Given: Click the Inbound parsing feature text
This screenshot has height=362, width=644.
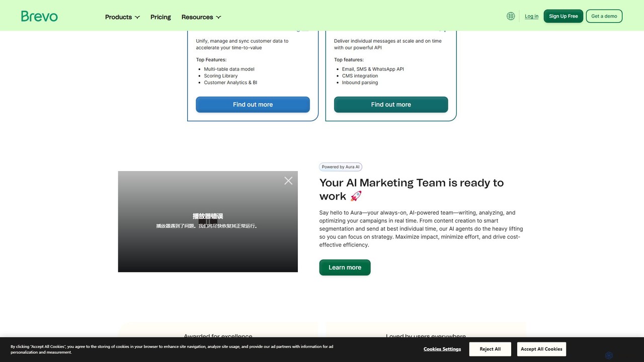Looking at the screenshot, I should click(x=360, y=82).
